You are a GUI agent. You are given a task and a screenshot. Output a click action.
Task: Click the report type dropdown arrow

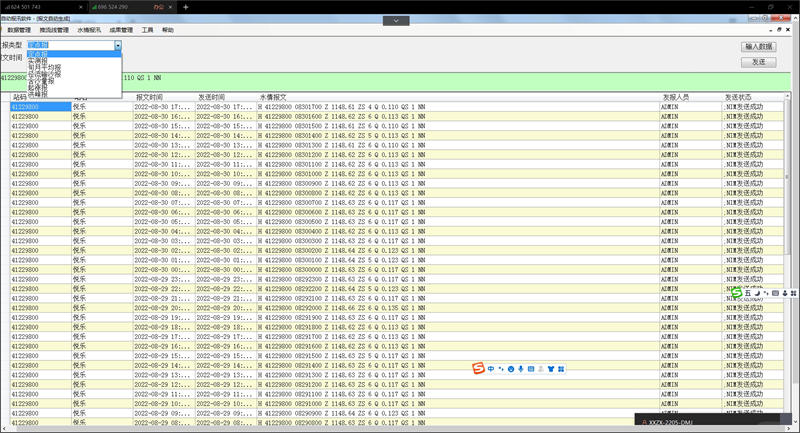click(x=118, y=45)
